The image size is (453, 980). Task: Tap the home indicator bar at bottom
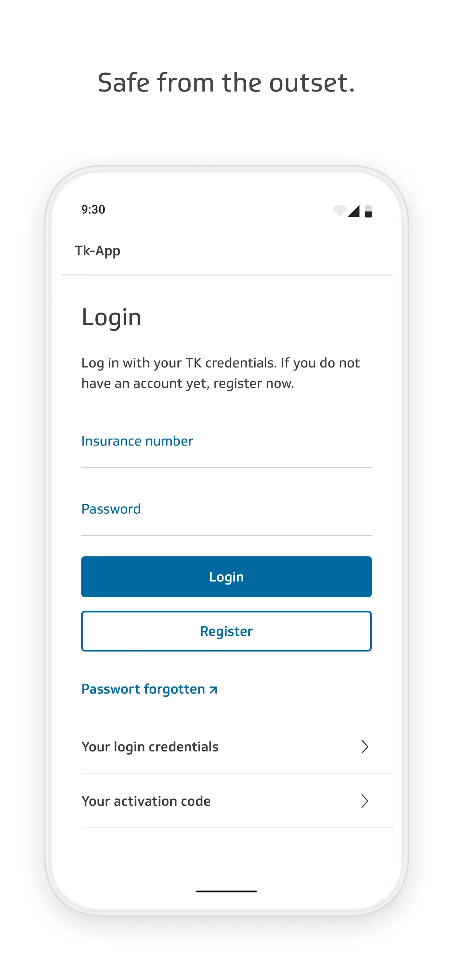226,891
